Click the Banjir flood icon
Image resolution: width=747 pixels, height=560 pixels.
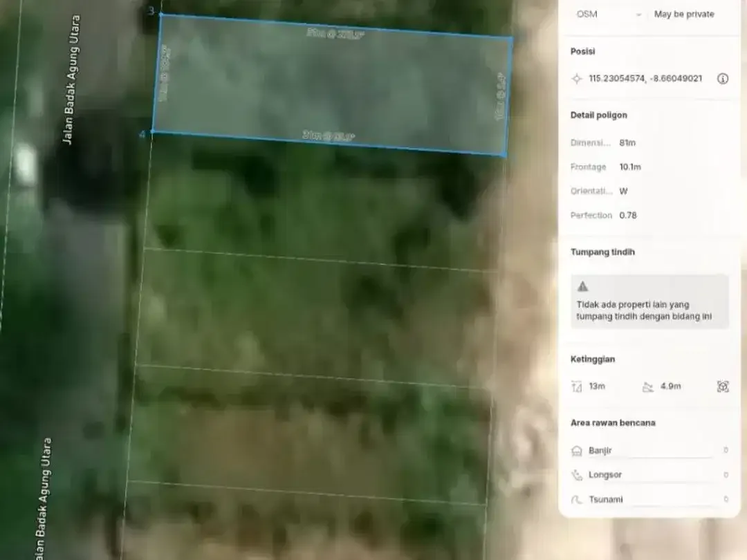[x=576, y=451]
